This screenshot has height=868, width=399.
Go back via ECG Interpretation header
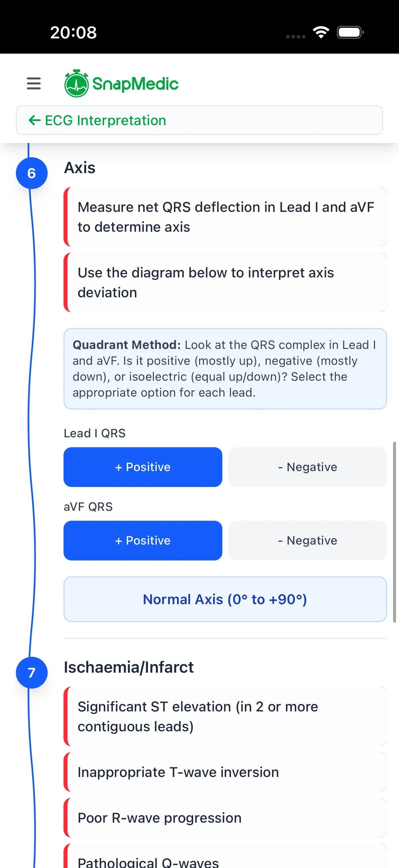[106, 120]
